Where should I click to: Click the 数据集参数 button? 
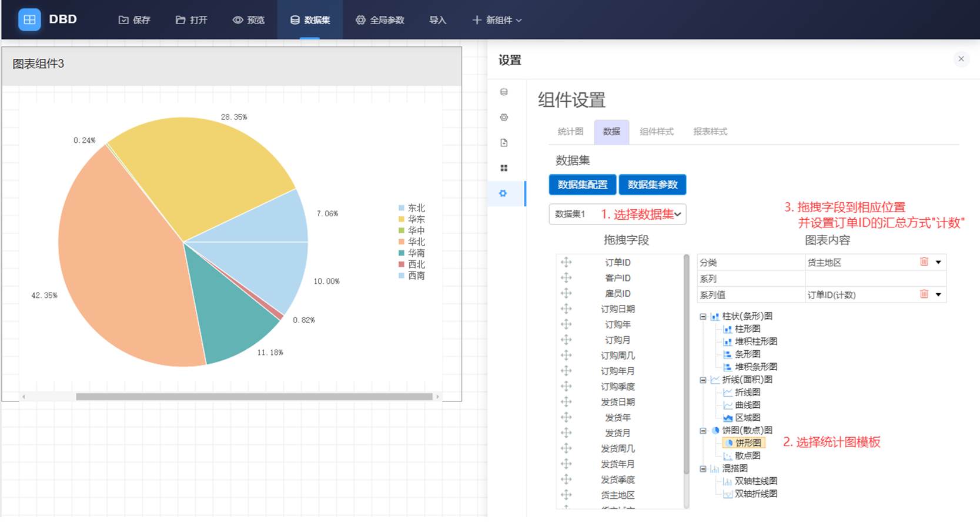coord(653,185)
